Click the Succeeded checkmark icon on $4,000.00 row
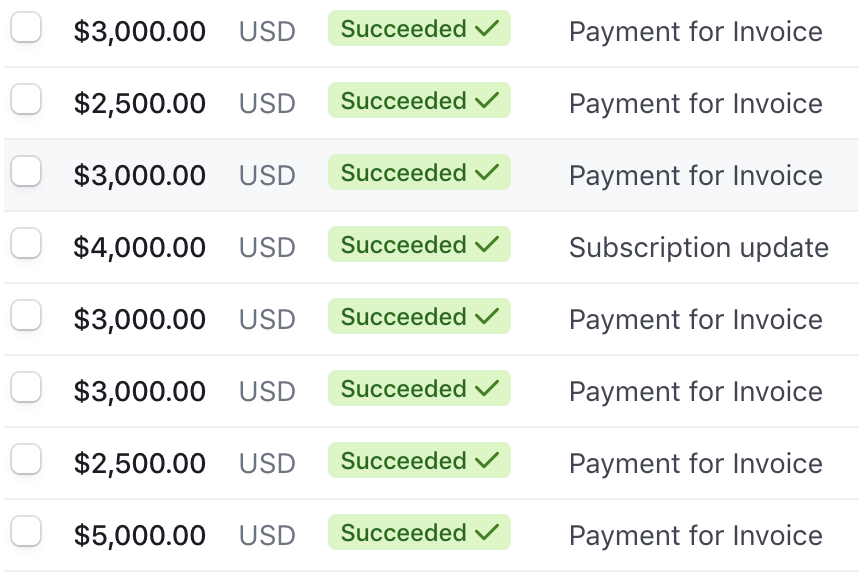The image size is (858, 574). tap(487, 244)
